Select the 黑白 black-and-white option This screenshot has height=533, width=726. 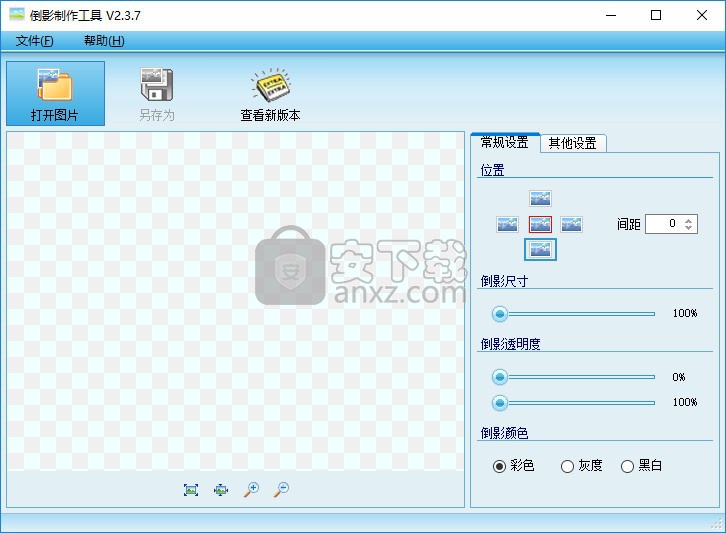[x=641, y=465]
